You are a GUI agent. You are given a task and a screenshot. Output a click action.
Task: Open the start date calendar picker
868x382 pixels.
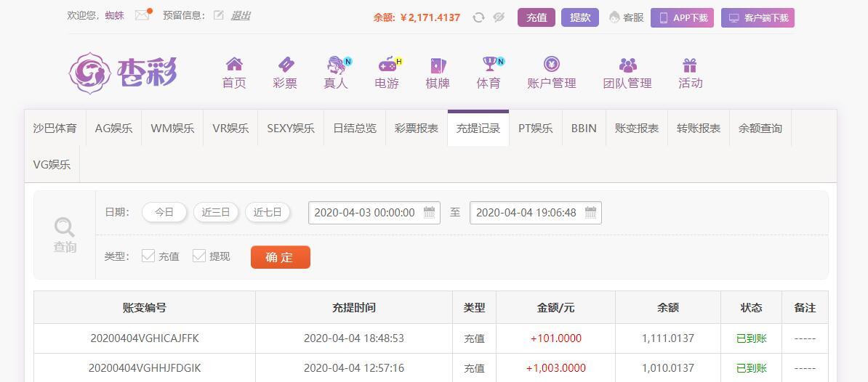click(x=429, y=212)
